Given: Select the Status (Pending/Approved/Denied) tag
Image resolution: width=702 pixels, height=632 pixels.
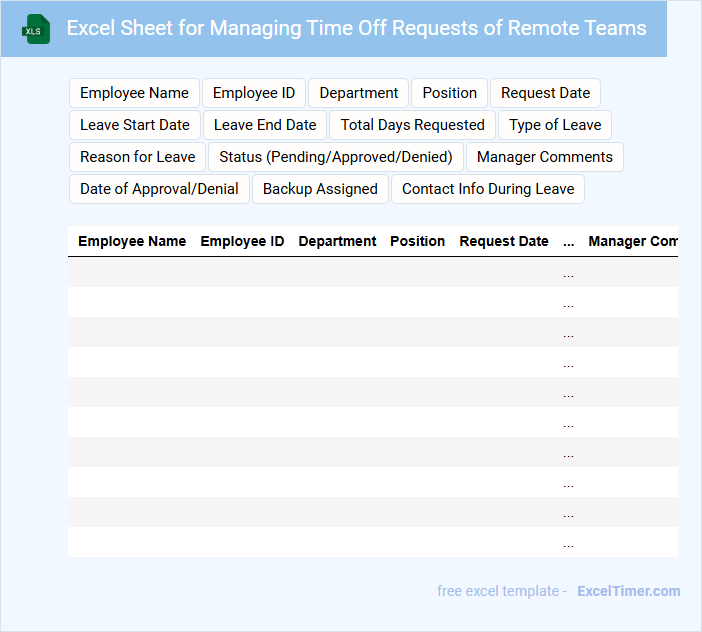Looking at the screenshot, I should point(336,157).
